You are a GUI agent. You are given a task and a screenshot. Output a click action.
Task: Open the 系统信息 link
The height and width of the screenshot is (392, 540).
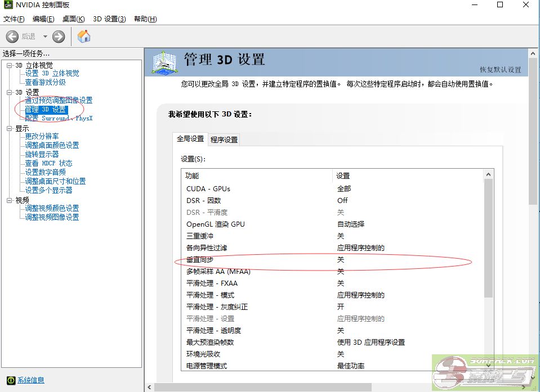pos(31,380)
